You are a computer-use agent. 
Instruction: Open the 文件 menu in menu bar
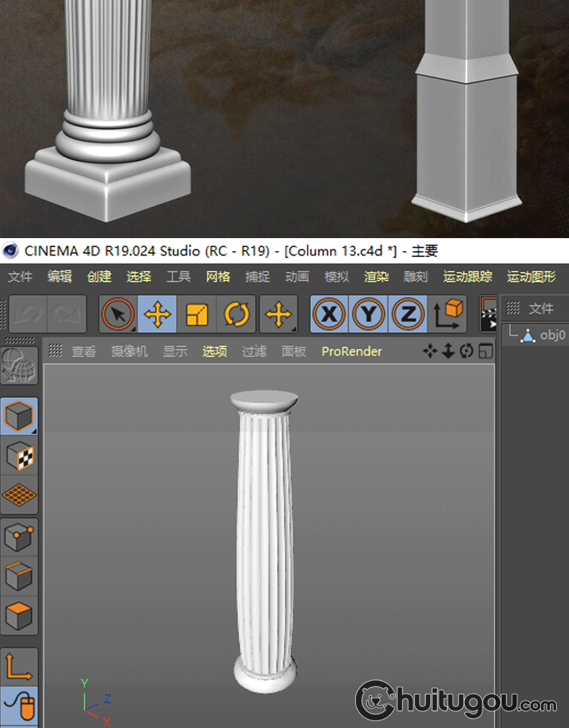tap(20, 277)
